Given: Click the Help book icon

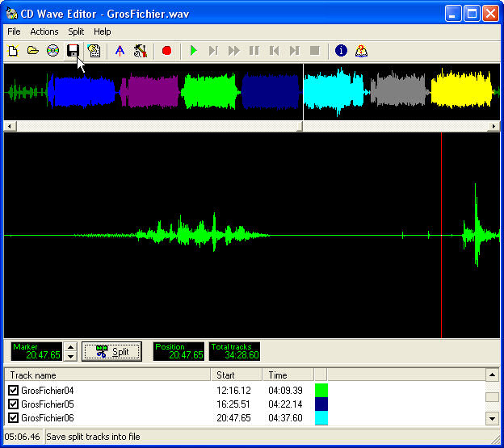Looking at the screenshot, I should (x=361, y=51).
